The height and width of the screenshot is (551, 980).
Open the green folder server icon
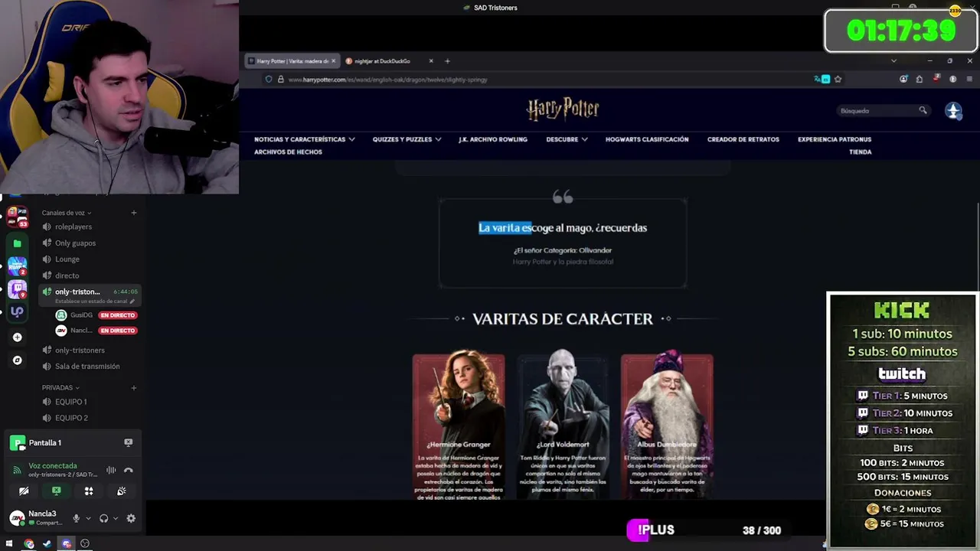(17, 243)
